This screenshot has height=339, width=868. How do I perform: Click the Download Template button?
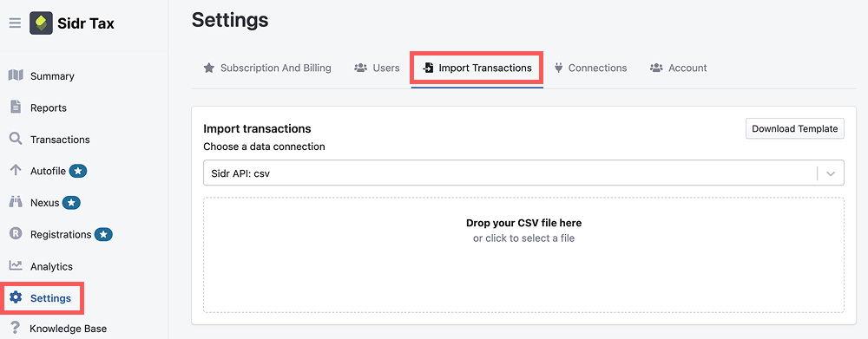(x=794, y=128)
